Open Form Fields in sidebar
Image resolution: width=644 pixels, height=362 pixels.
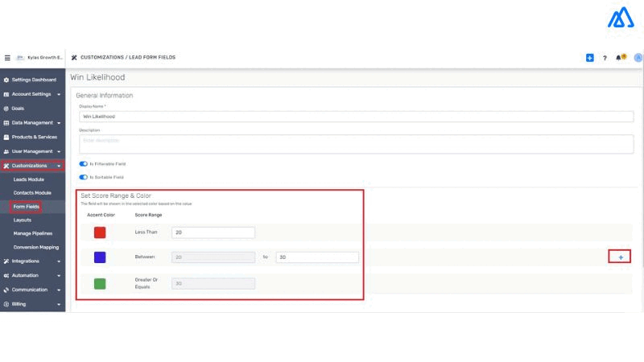27,207
